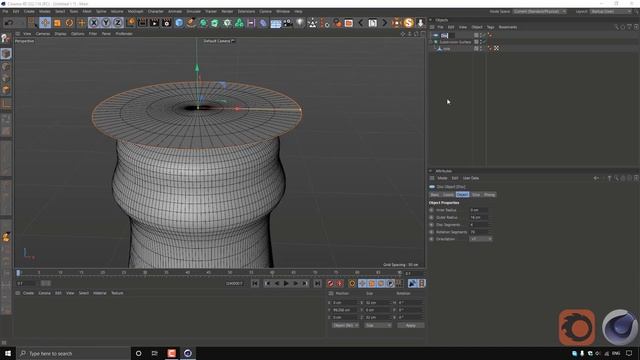Click the download arrow icon in toolbar
Screen dimensions: 640x360
click(420, 23)
